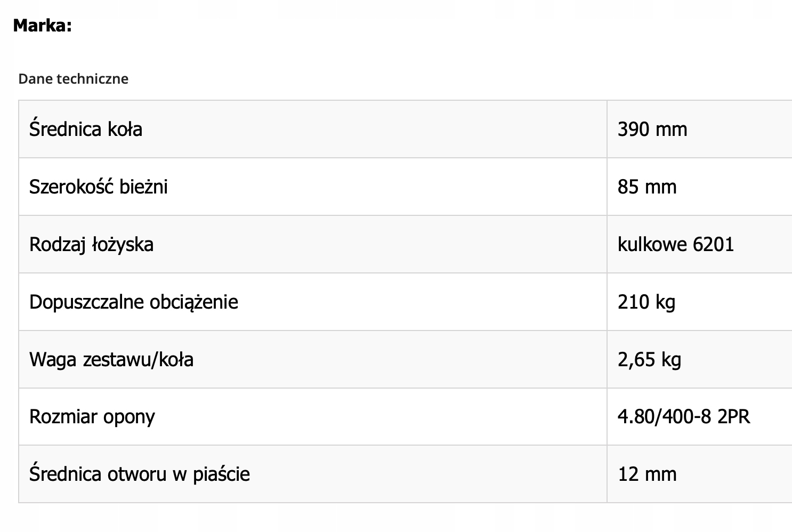792x532 pixels.
Task: Select the "Średnica koła" label cell
Action: pyautogui.click(x=86, y=129)
